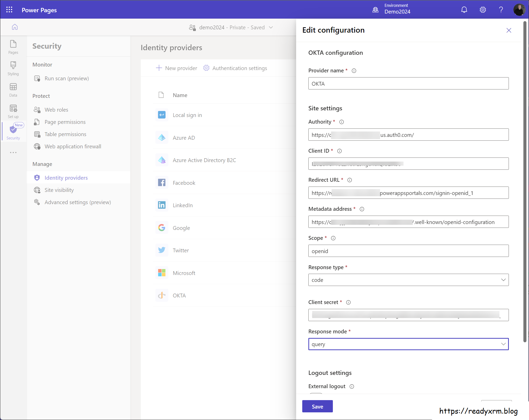Click the Facebook identity provider icon
The width and height of the screenshot is (529, 420).
162,182
